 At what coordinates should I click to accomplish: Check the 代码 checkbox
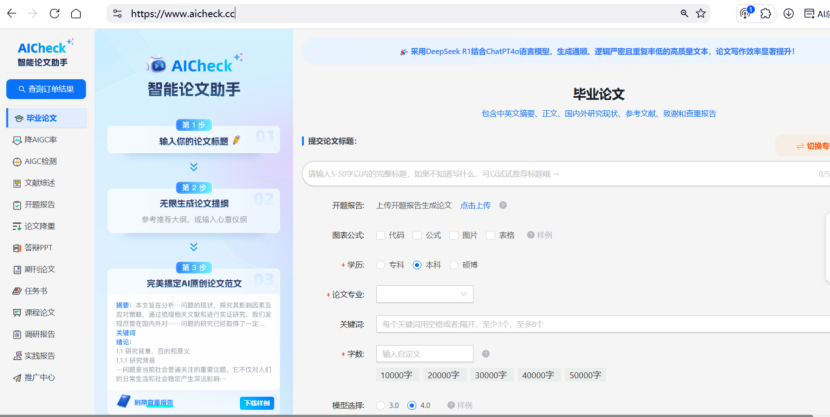[380, 235]
